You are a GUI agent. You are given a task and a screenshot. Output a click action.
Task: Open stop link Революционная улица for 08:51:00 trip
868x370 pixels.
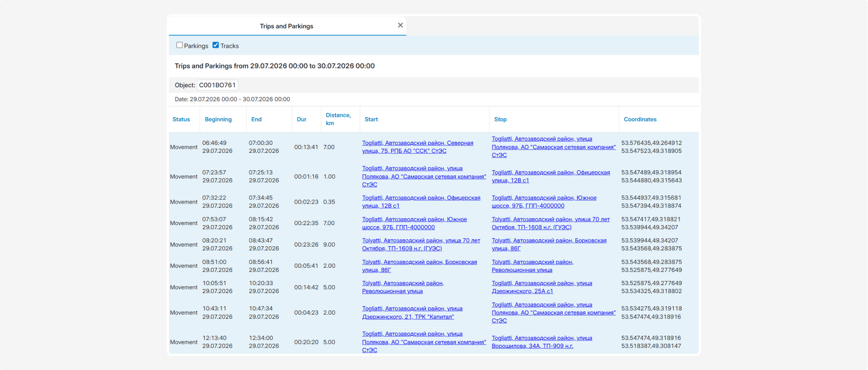click(533, 266)
